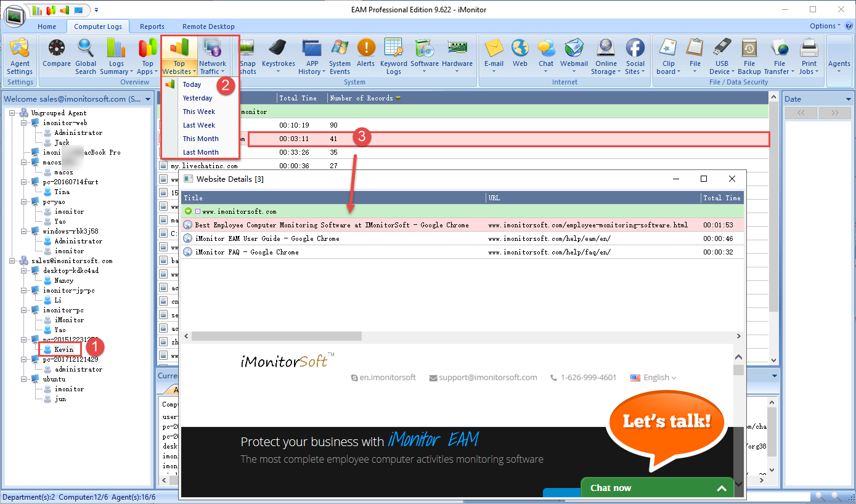This screenshot has width=856, height=504.
Task: Open Social Sites logs
Action: [x=635, y=56]
